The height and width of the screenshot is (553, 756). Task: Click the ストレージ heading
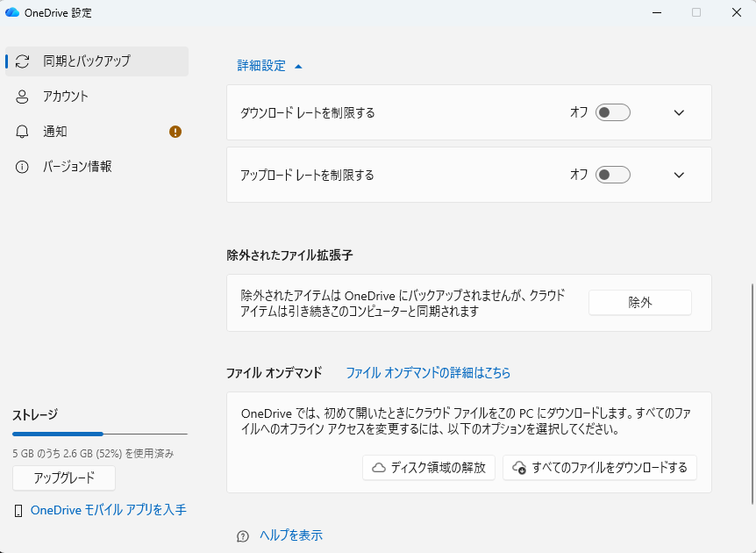tap(35, 414)
